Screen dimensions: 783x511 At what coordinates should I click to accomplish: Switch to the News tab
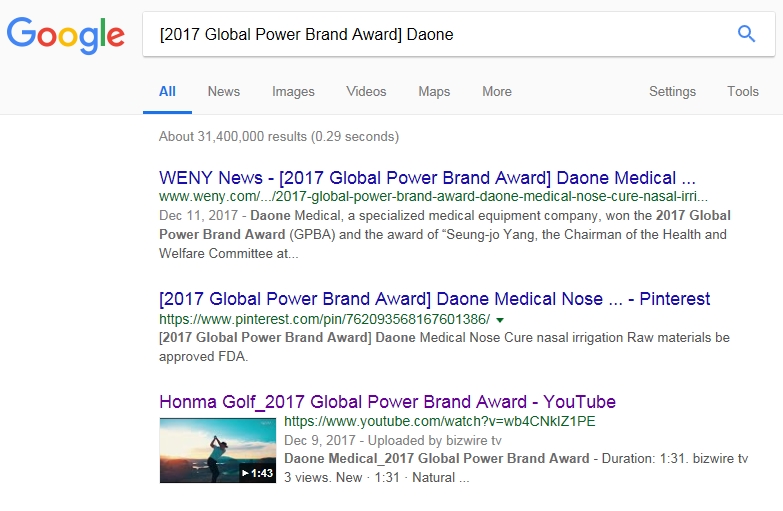(x=224, y=91)
